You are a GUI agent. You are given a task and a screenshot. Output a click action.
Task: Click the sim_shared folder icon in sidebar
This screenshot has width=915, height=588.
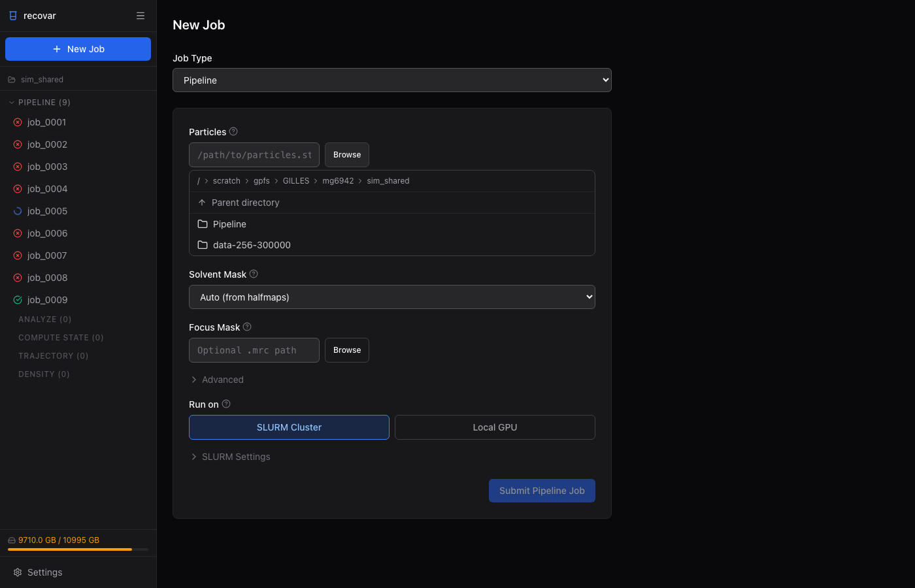click(x=12, y=80)
